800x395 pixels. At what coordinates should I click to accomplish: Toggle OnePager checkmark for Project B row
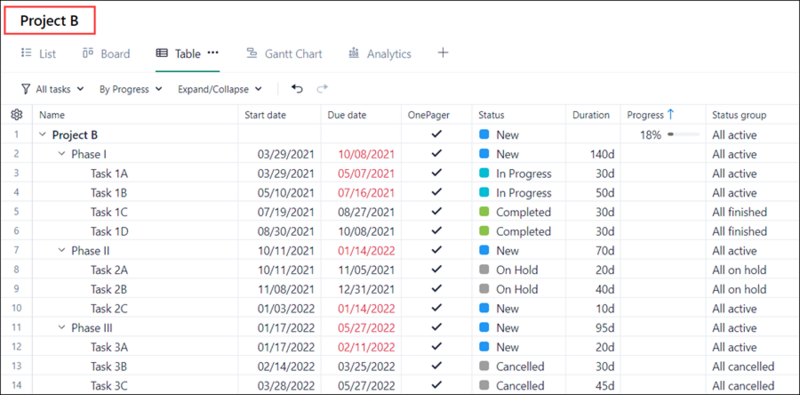click(436, 134)
